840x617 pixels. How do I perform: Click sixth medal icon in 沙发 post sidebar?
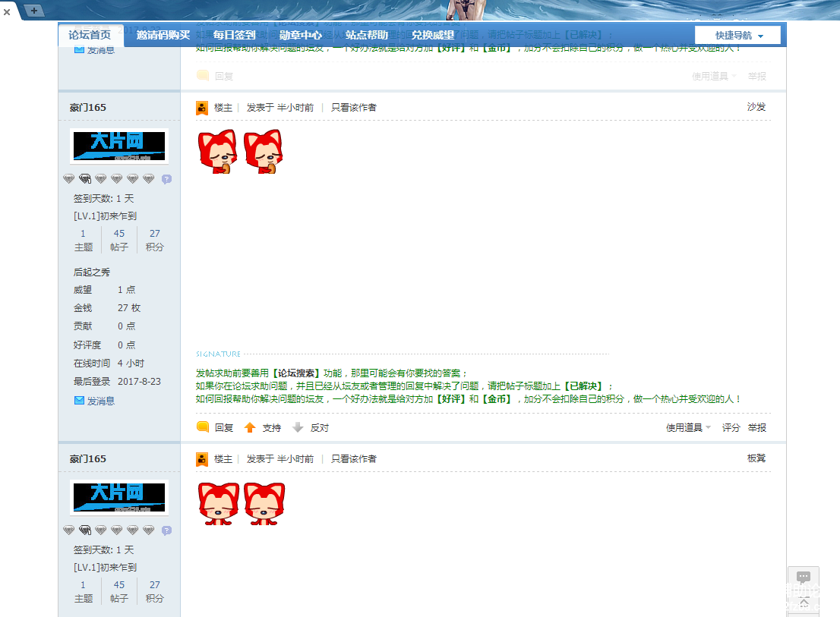point(149,179)
